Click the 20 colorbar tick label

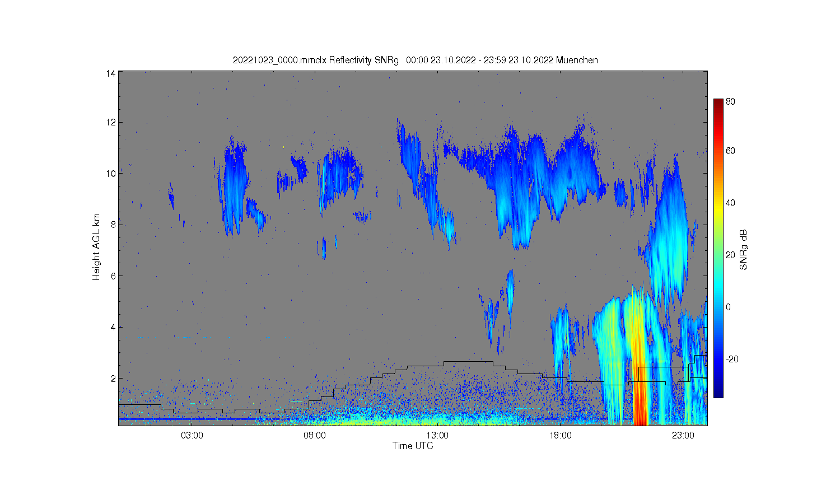pos(730,255)
